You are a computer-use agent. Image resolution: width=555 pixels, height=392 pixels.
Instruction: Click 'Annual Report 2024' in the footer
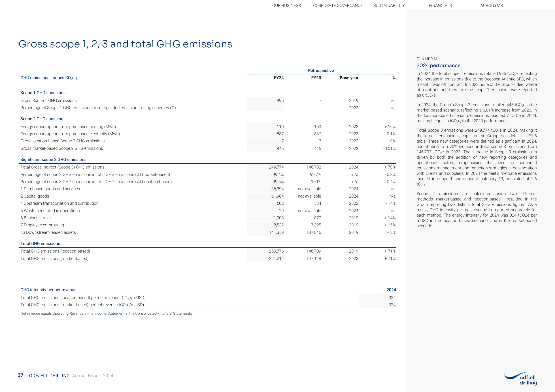pos(93,376)
